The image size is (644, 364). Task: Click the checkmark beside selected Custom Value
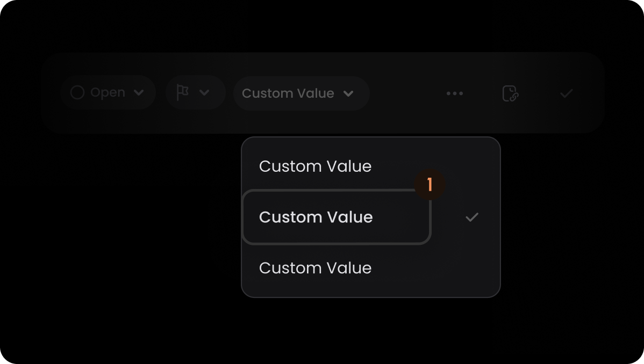click(472, 217)
